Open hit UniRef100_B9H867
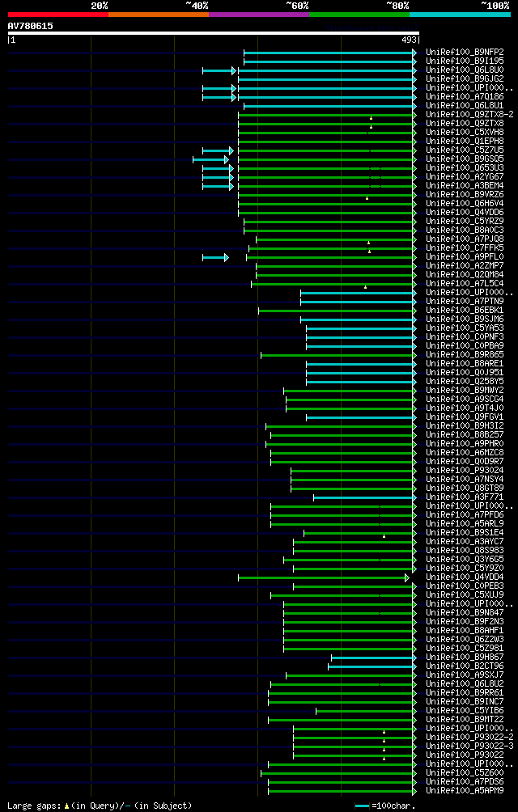The image size is (518, 812). (x=465, y=657)
